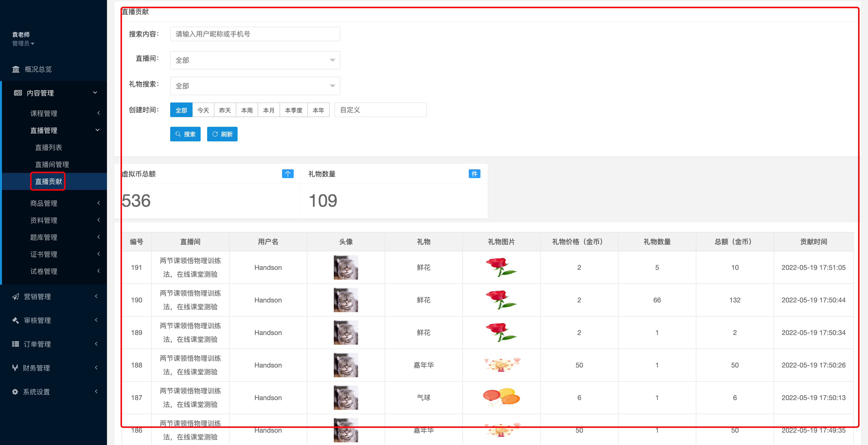The width and height of the screenshot is (868, 445).
Task: Expand the 资料管理 submenu arrow
Action: coord(98,220)
